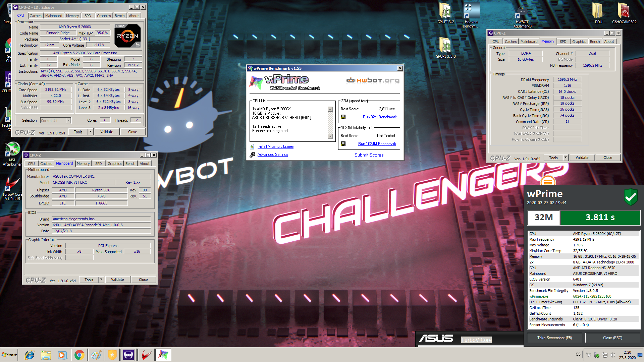Open Google Chrome from taskbar
644x362 pixels.
click(x=79, y=355)
